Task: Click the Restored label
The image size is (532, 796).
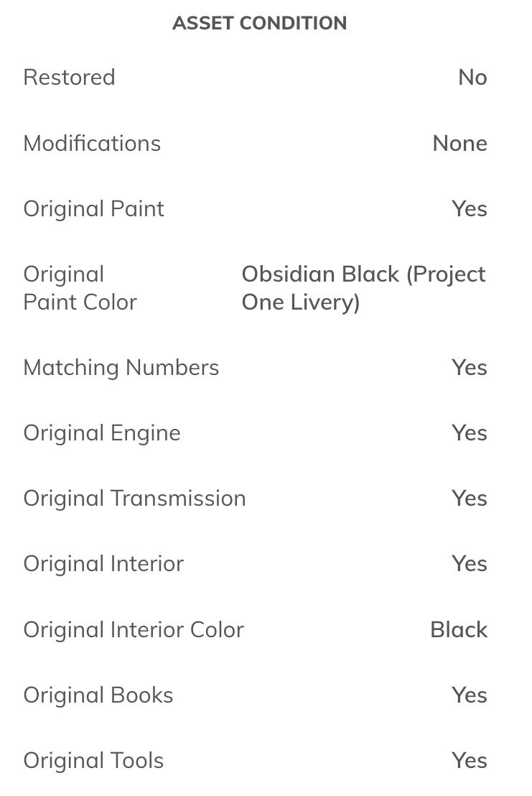Action: pos(69,78)
